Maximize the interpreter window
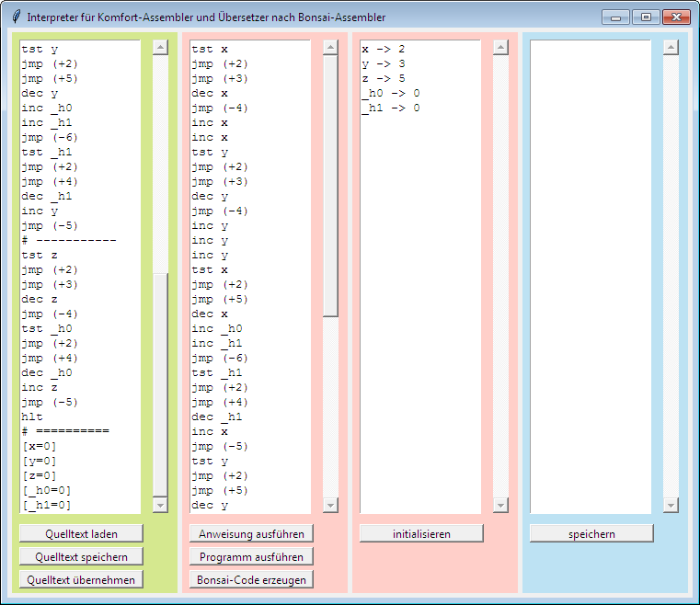The height and width of the screenshot is (605, 700). click(x=647, y=17)
